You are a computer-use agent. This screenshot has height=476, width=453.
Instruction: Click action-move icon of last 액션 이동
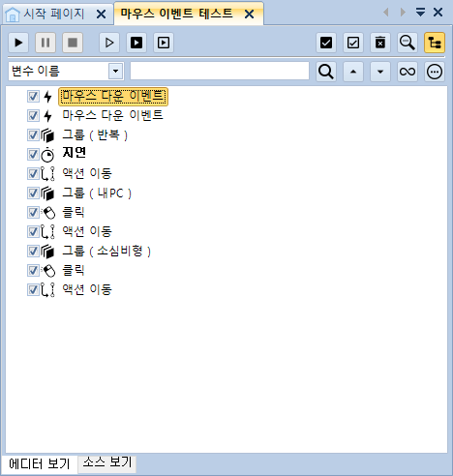click(x=47, y=290)
